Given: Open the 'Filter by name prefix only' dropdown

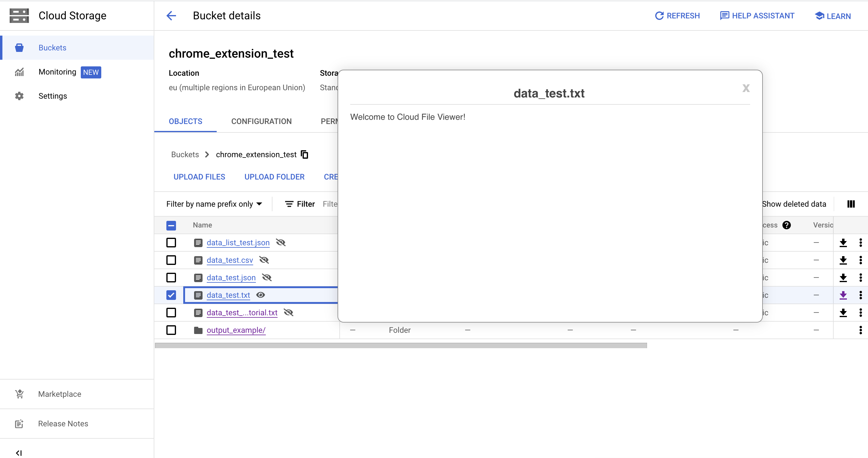Looking at the screenshot, I should click(214, 204).
